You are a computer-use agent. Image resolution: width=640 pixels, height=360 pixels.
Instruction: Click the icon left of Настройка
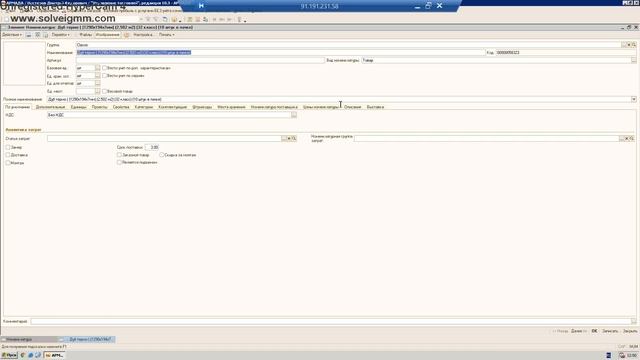coord(127,35)
